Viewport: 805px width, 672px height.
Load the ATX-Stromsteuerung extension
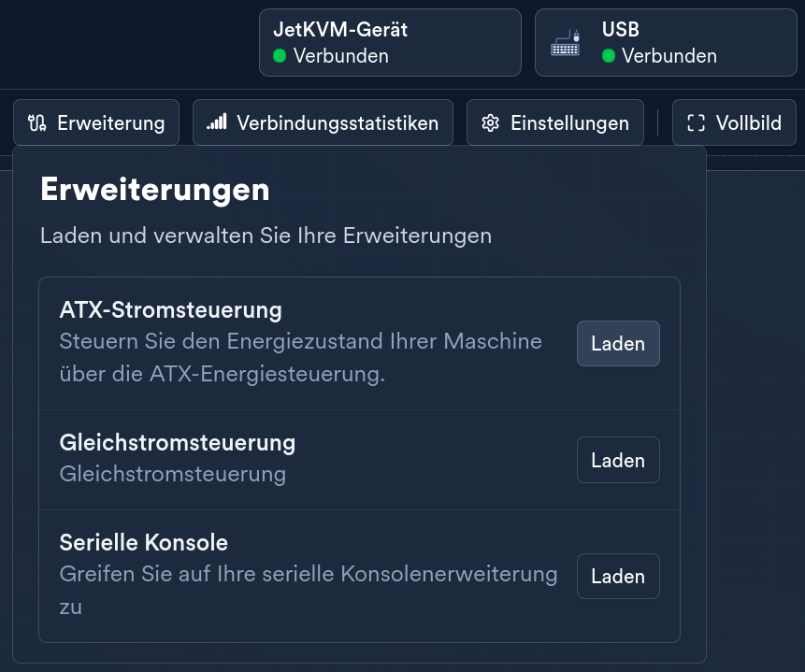pyautogui.click(x=618, y=343)
